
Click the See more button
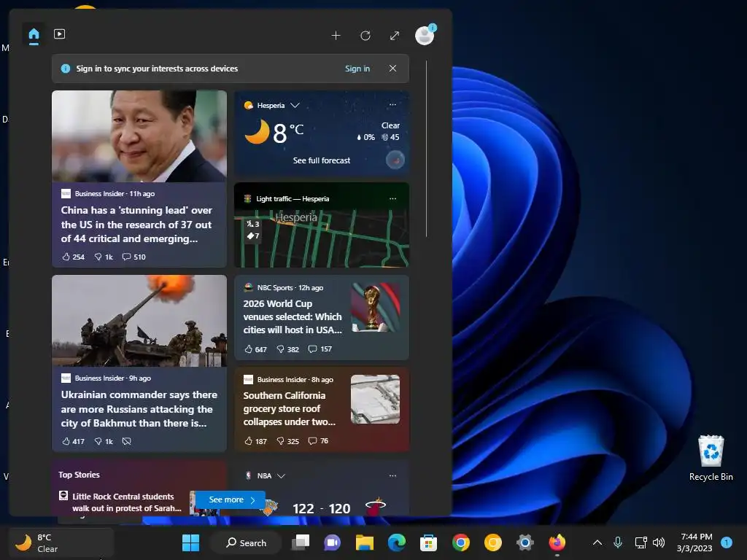point(231,499)
